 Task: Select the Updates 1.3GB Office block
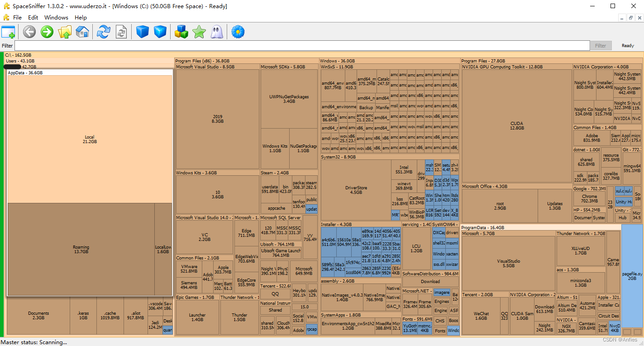555,206
